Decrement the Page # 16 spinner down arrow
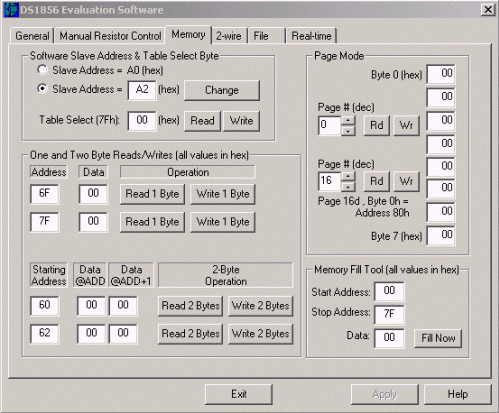Screen dimensions: 499x413 pyautogui.click(x=348, y=186)
